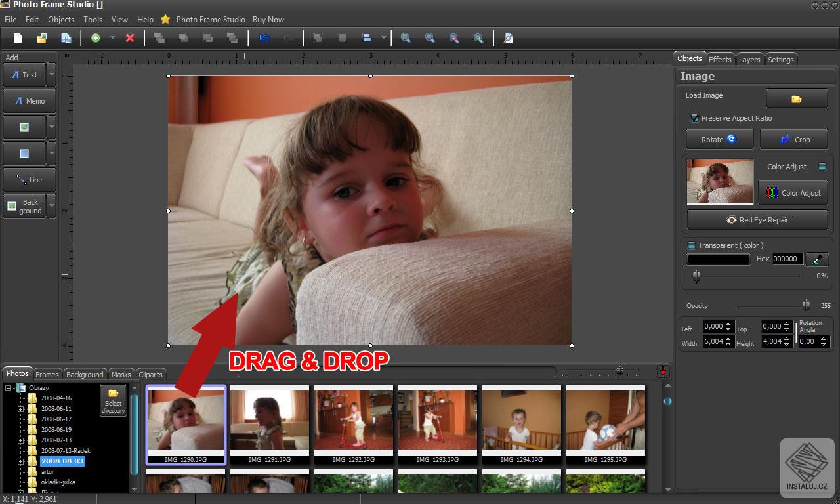Select the okladki-julka folder

[58, 482]
